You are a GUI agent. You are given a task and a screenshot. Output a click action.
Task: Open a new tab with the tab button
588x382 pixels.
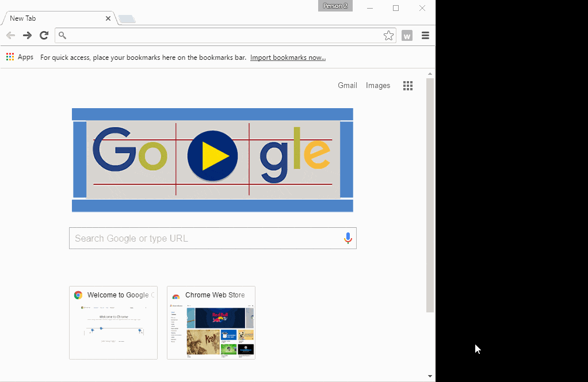coord(127,19)
